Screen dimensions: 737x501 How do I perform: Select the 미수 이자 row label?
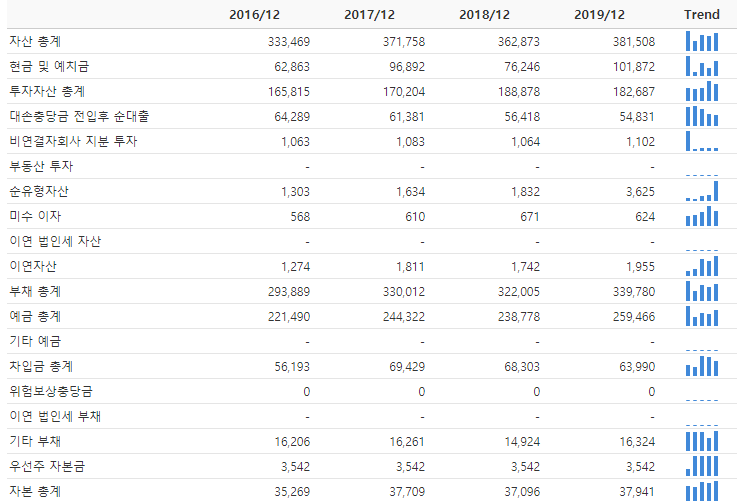[35, 216]
